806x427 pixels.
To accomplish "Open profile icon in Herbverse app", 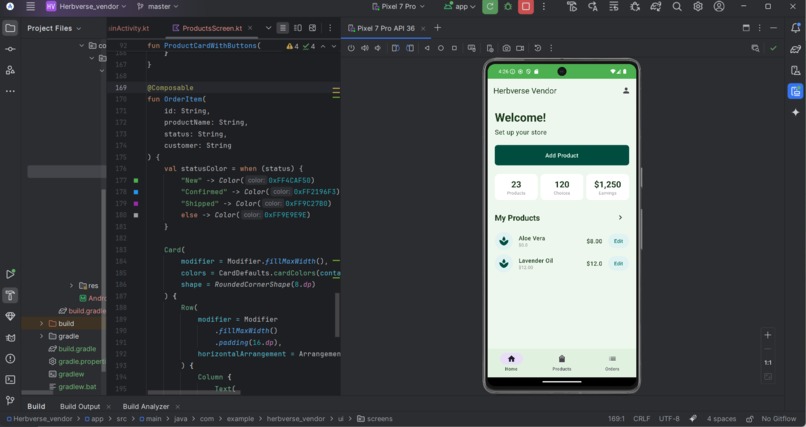I will 626,90.
